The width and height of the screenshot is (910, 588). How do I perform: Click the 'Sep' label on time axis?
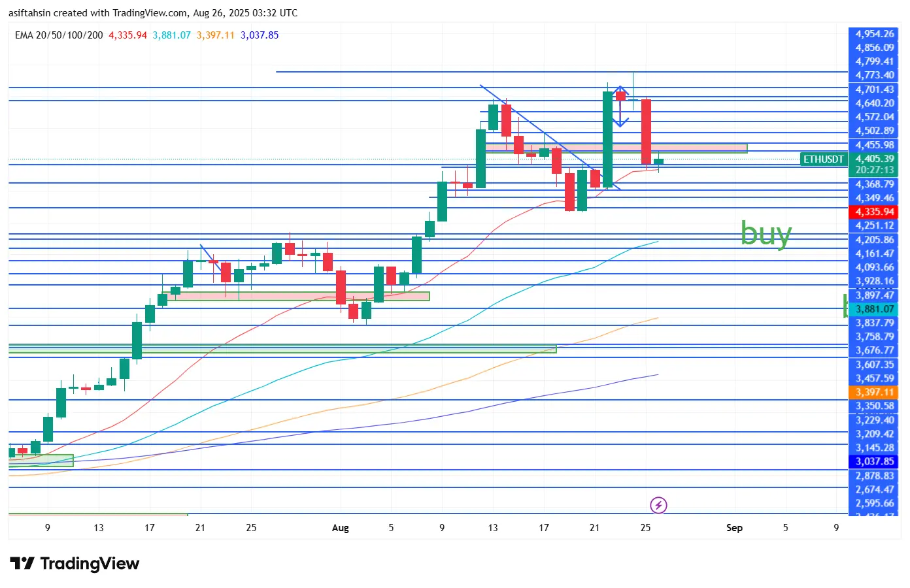point(734,528)
